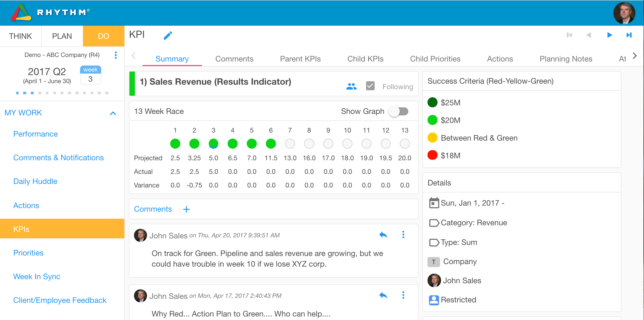Select the DO tab
This screenshot has height=320, width=644.
pos(103,36)
